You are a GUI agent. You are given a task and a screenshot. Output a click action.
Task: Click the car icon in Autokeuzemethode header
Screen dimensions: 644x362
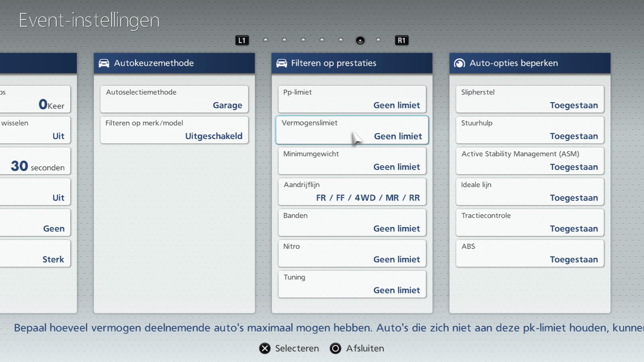tap(104, 63)
